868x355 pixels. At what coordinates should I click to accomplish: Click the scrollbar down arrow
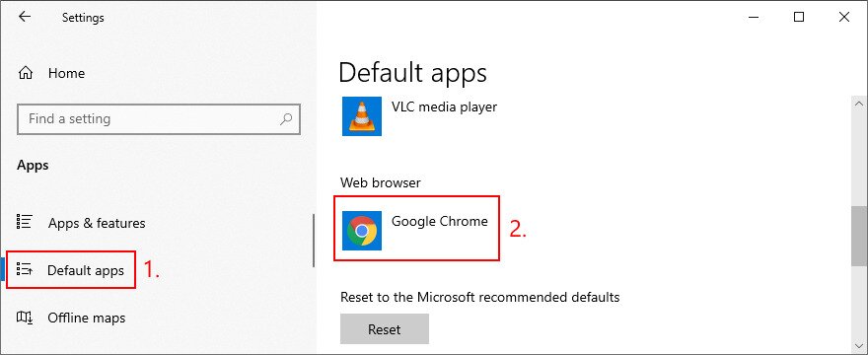[x=859, y=344]
